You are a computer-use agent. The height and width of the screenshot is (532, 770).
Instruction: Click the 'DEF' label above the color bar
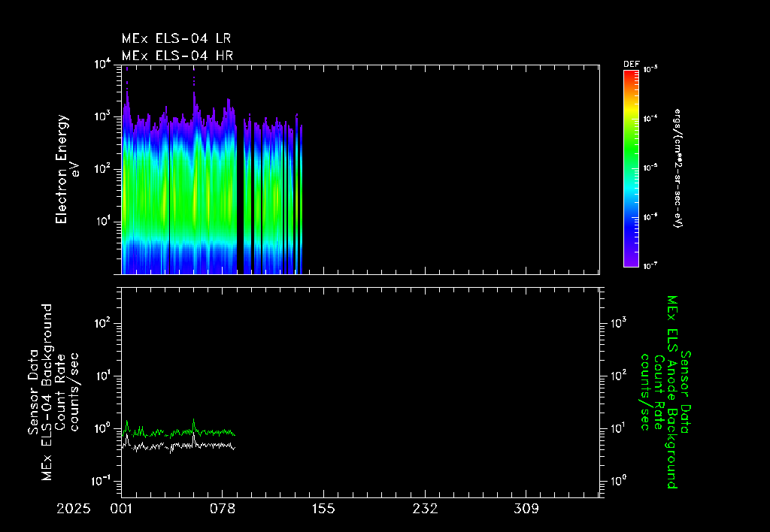tap(631, 65)
